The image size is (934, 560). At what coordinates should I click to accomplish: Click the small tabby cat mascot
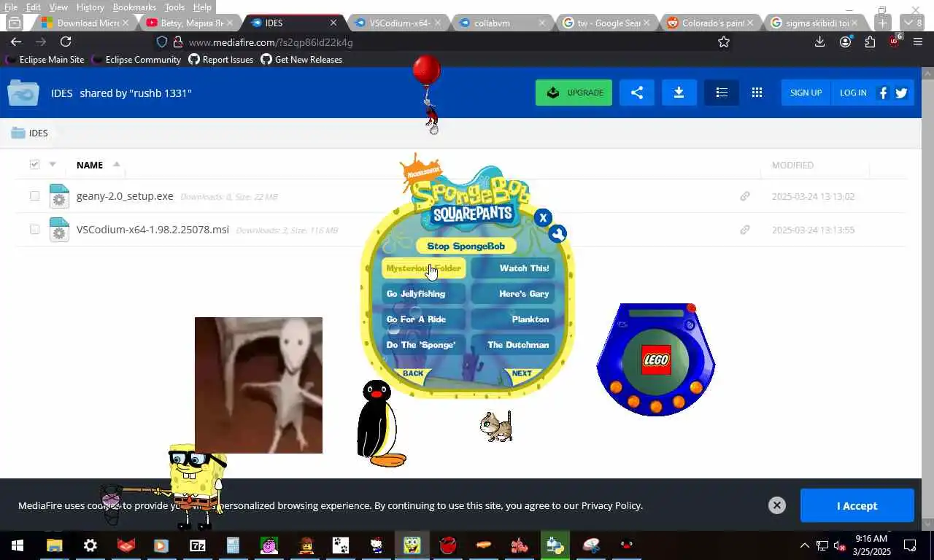pos(496,427)
